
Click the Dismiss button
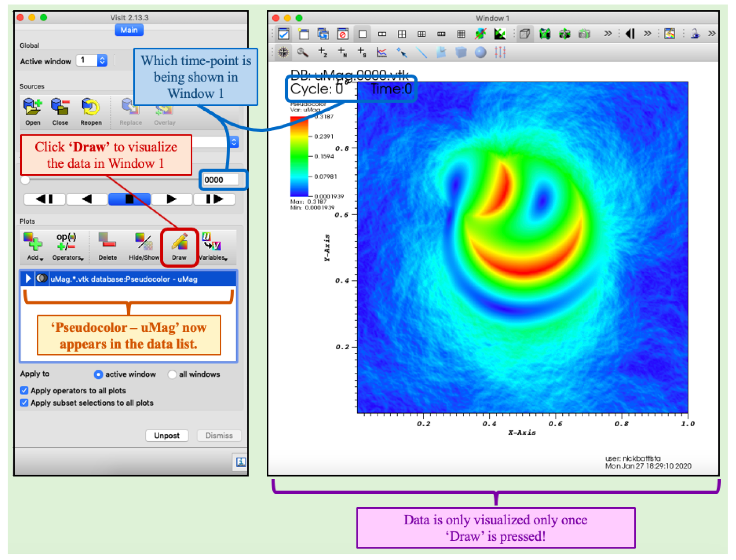coord(219,436)
